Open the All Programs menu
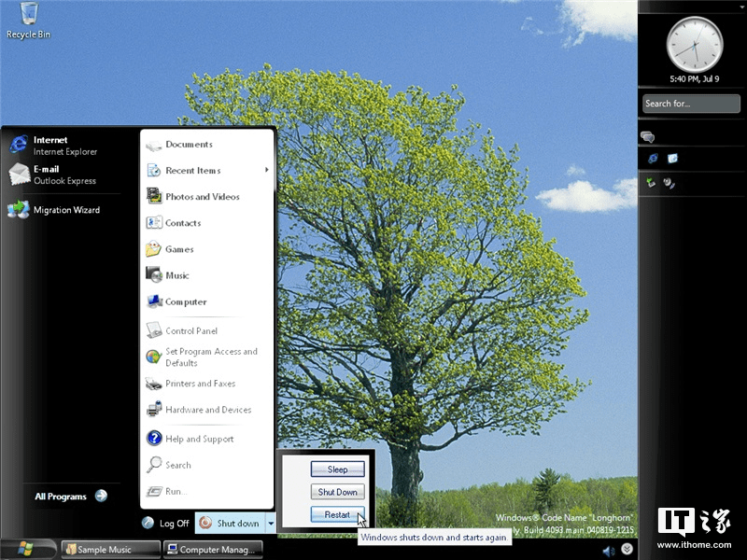Image resolution: width=747 pixels, height=560 pixels. [x=61, y=496]
